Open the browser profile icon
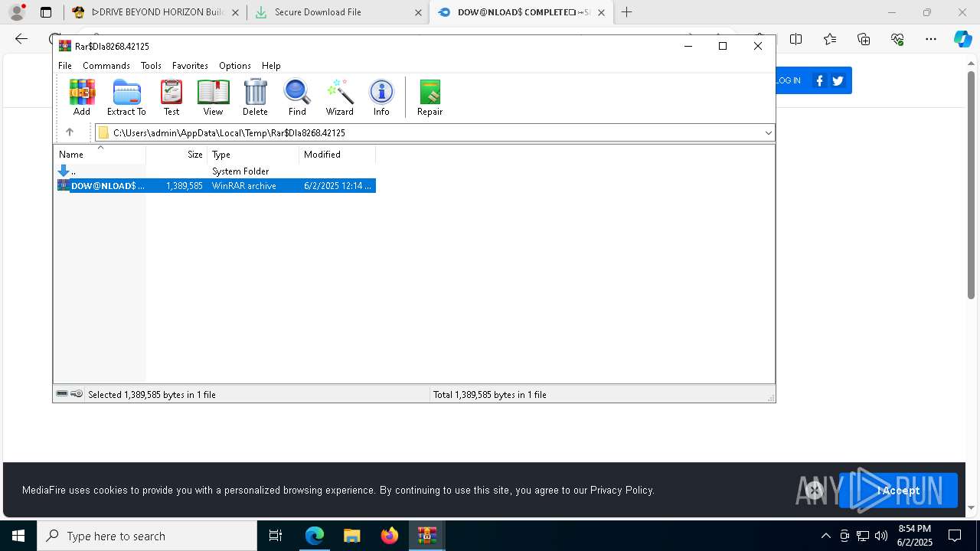The image size is (980, 551). [16, 12]
